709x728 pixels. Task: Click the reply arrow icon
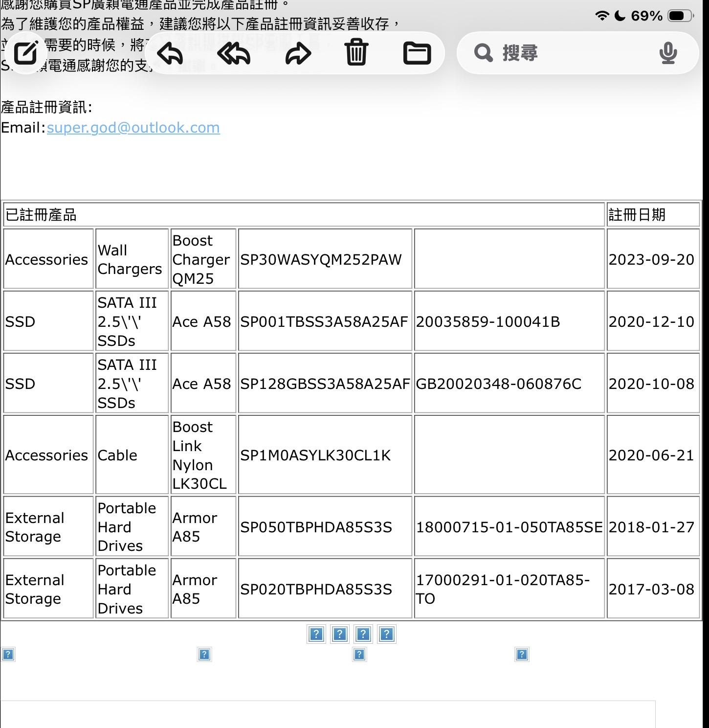pyautogui.click(x=170, y=53)
